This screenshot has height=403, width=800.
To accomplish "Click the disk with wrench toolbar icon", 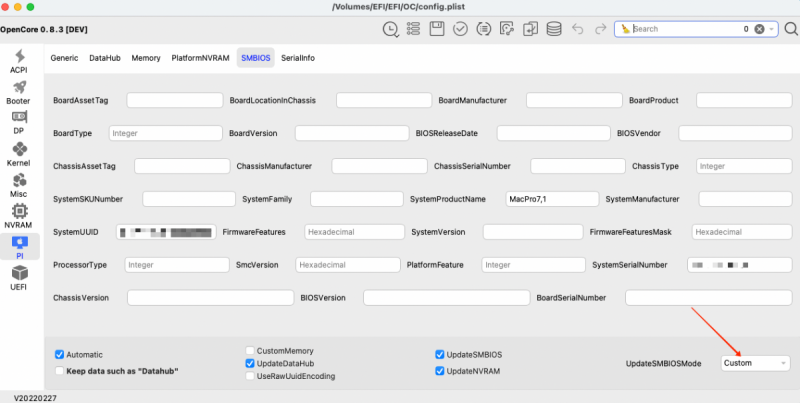I will (507, 29).
